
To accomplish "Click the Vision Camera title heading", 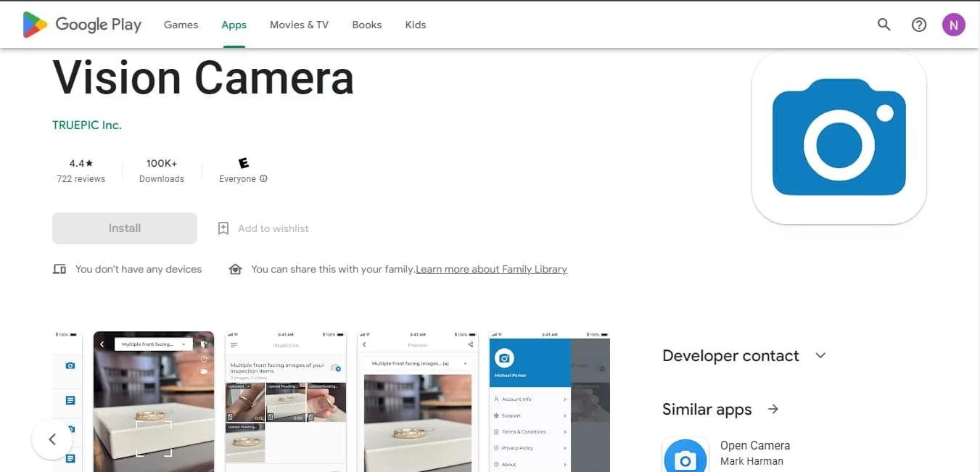I will [x=203, y=78].
